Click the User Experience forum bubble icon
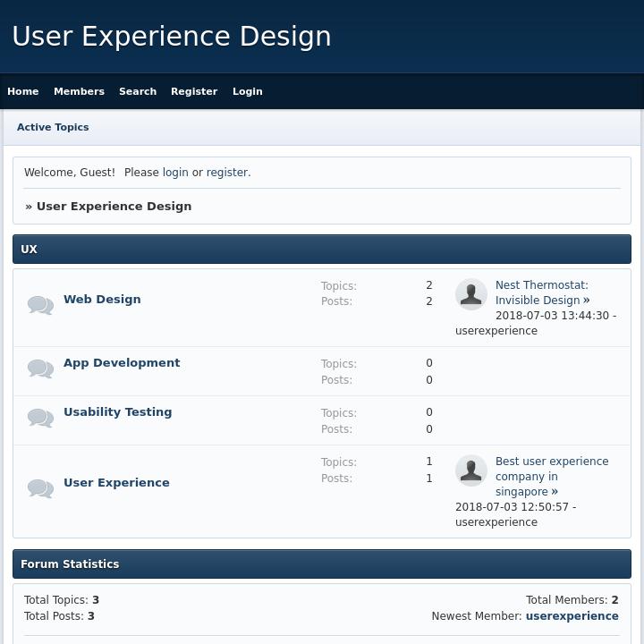 [x=40, y=489]
